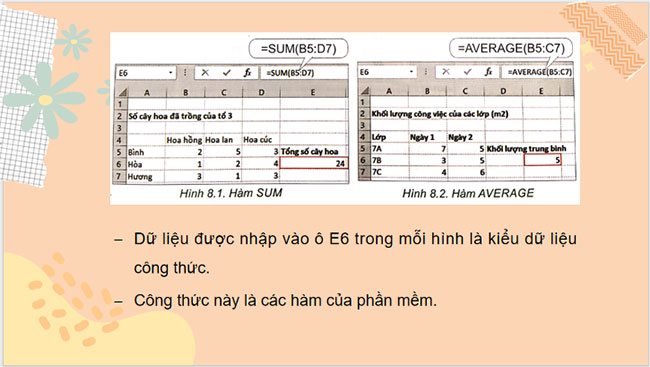The image size is (650, 367).
Task: Select column E header in SUM sheet
Action: pos(313,92)
